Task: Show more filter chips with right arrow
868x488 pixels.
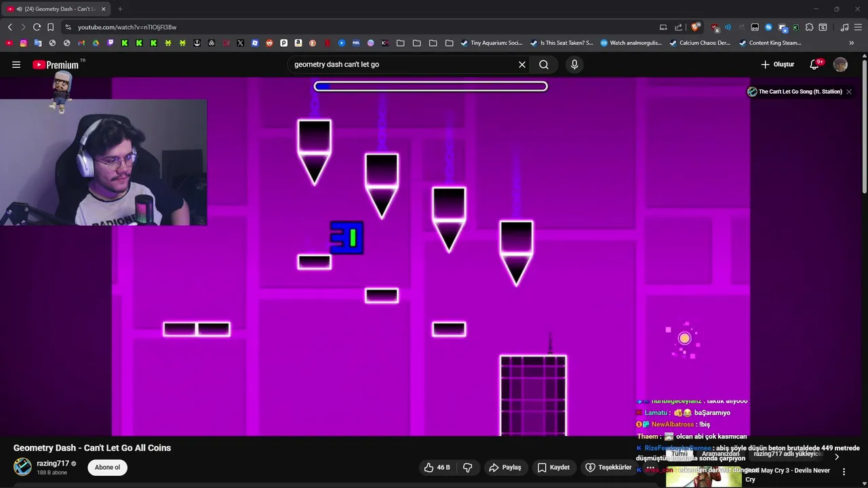Action: [x=836, y=456]
